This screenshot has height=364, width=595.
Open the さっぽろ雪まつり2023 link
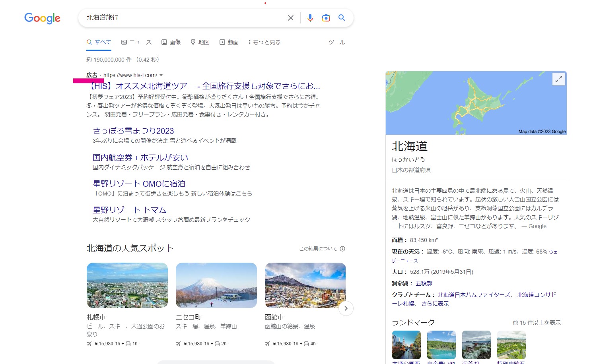coord(133,131)
